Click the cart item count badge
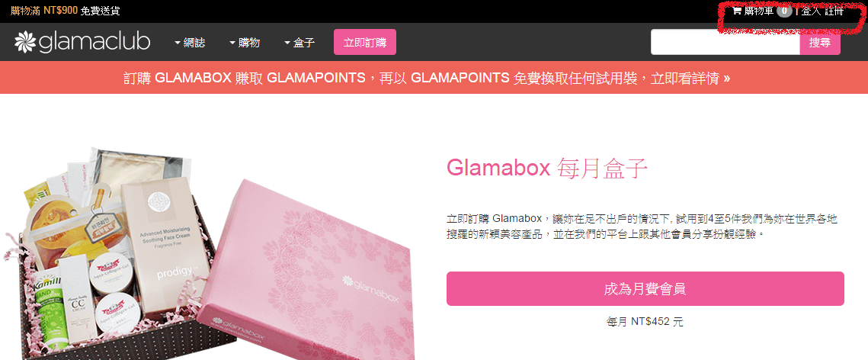 pyautogui.click(x=784, y=11)
